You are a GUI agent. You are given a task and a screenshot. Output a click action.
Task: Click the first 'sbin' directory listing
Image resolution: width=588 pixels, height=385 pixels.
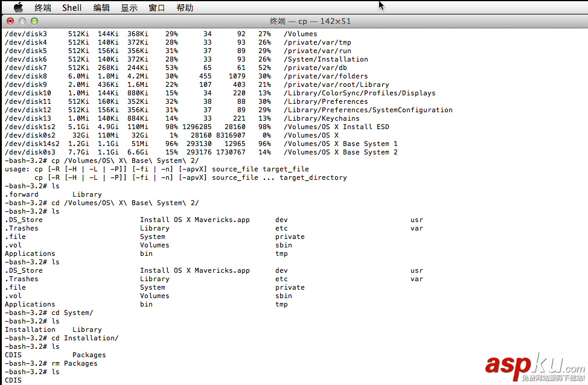click(284, 245)
